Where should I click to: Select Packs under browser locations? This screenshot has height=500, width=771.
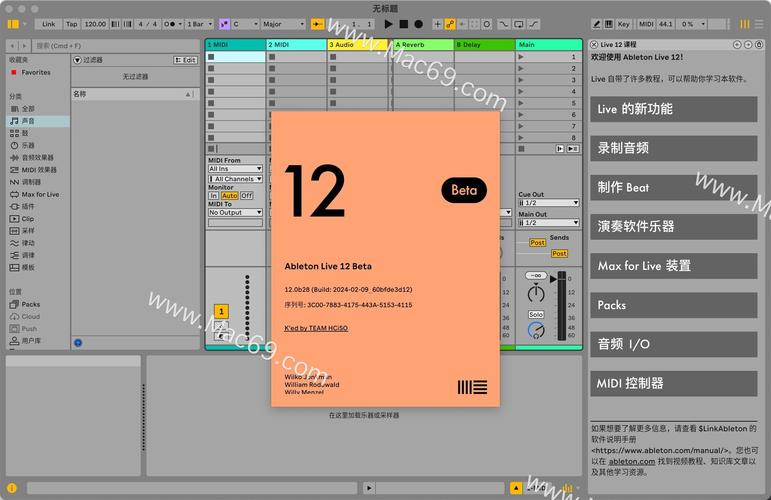[30, 304]
